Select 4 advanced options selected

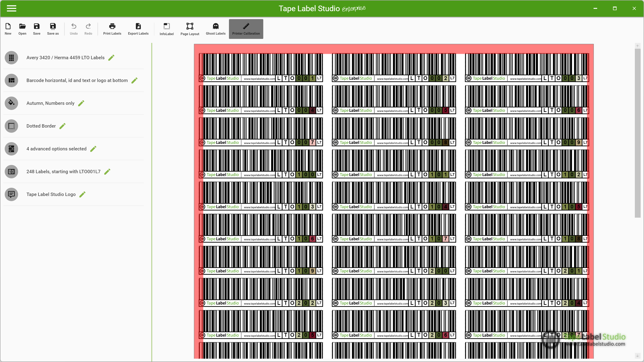[57, 149]
